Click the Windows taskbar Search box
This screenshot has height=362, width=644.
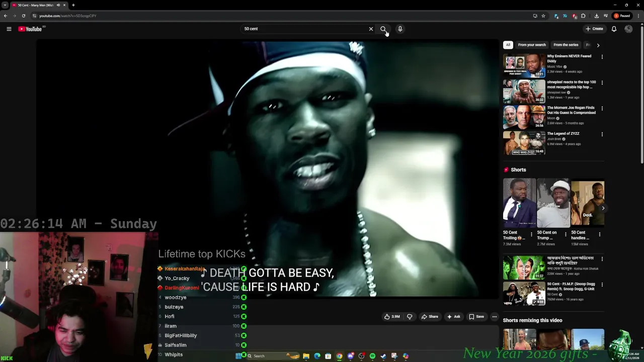pyautogui.click(x=273, y=356)
